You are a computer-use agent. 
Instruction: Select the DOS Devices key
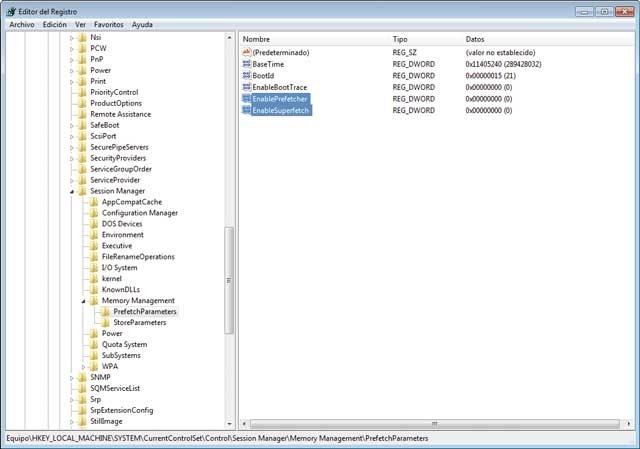[x=122, y=224]
